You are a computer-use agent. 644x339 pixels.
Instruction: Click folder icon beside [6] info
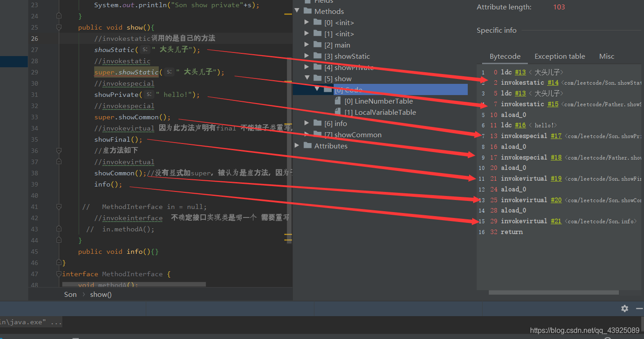point(318,123)
